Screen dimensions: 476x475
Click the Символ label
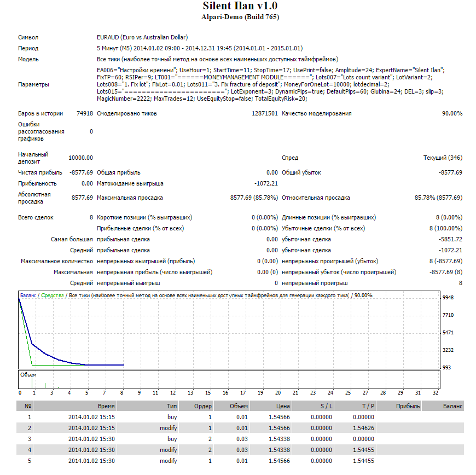click(x=28, y=37)
